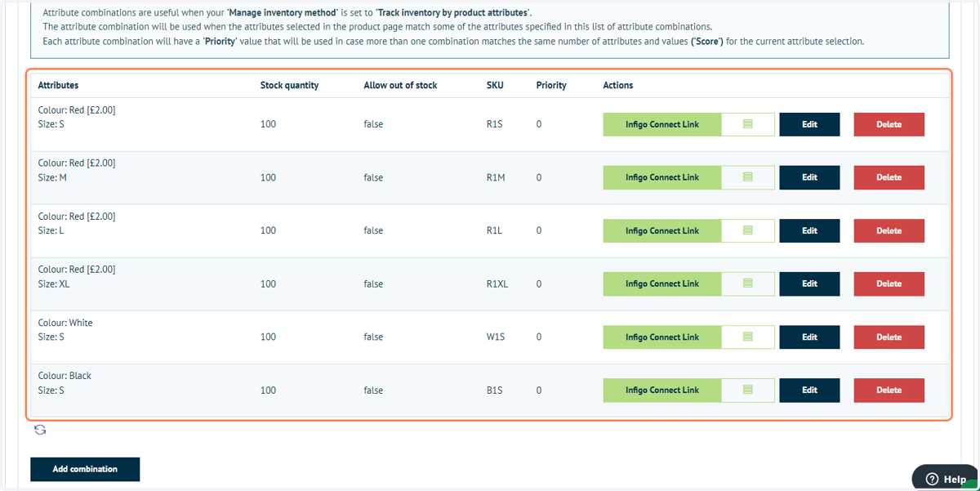Edit the Black size S combination
The width and height of the screenshot is (980, 491).
pyautogui.click(x=809, y=390)
